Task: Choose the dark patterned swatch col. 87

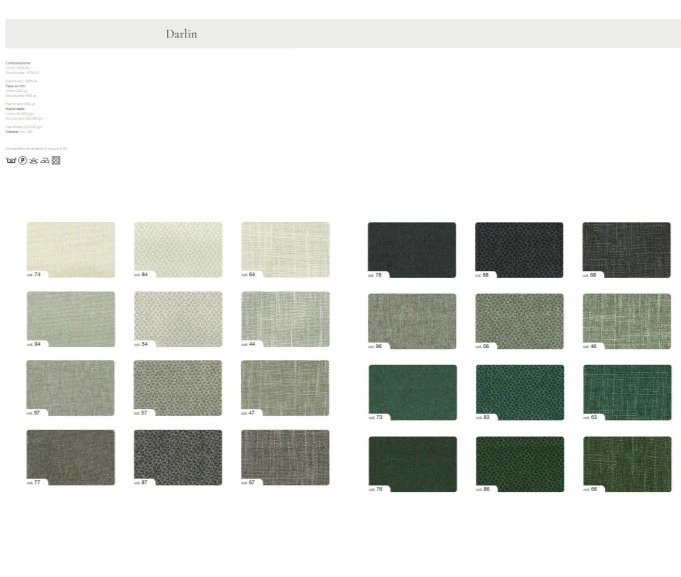Action: [178, 456]
